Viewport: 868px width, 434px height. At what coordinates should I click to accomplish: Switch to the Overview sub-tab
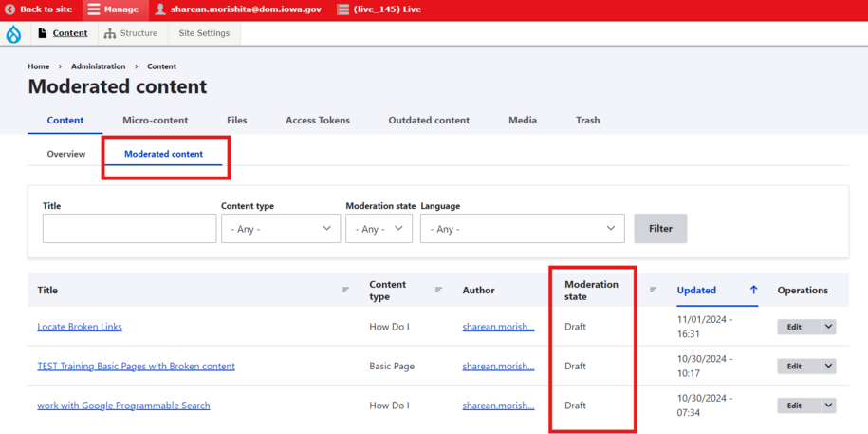(x=66, y=154)
